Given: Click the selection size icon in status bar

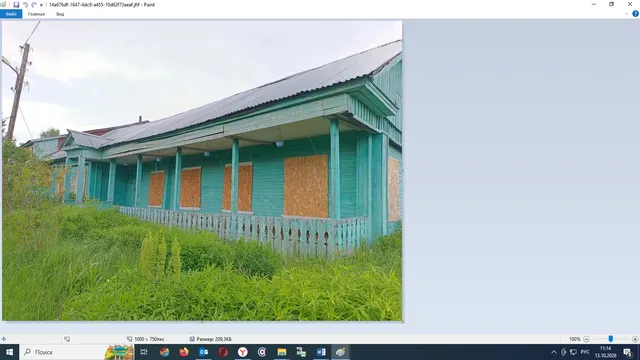Looking at the screenshot, I should pyautogui.click(x=67, y=339).
